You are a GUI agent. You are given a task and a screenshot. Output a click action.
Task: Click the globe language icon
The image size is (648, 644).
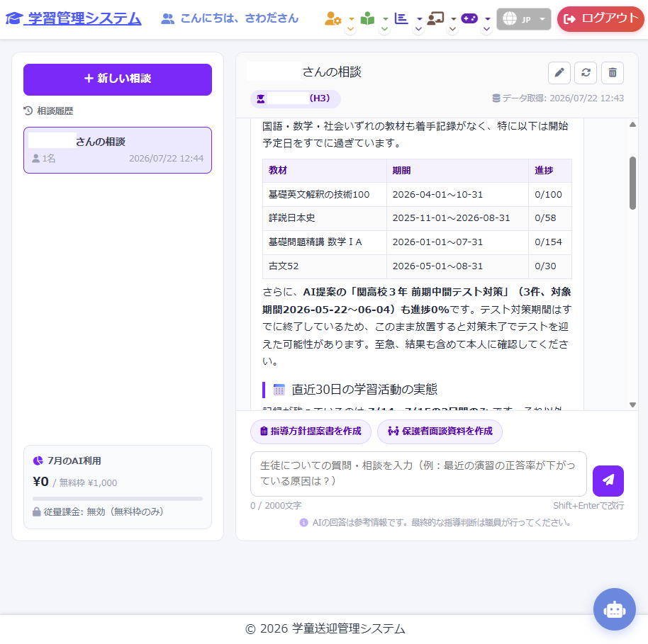point(509,18)
